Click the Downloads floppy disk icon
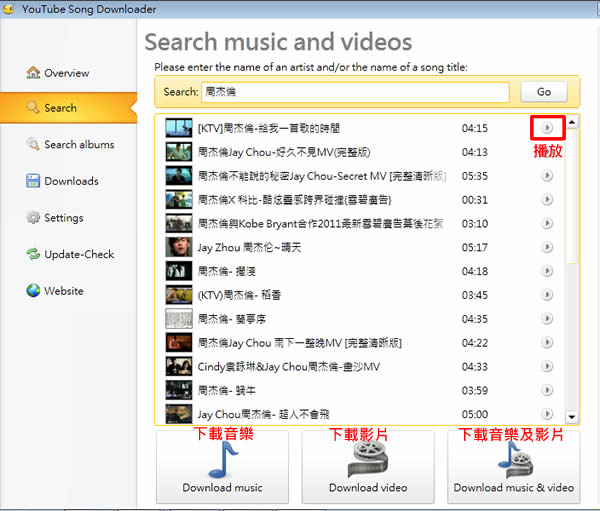Image resolution: width=600 pixels, height=511 pixels. pos(33,181)
